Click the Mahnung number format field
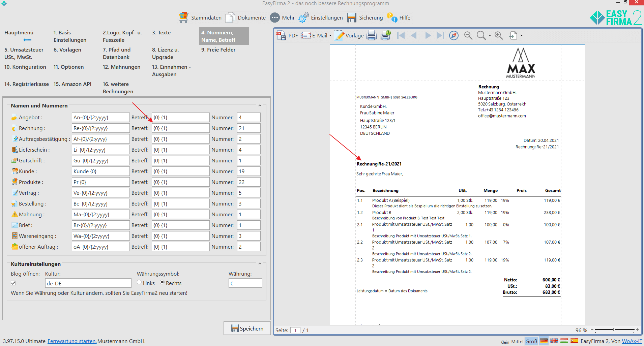 click(100, 214)
